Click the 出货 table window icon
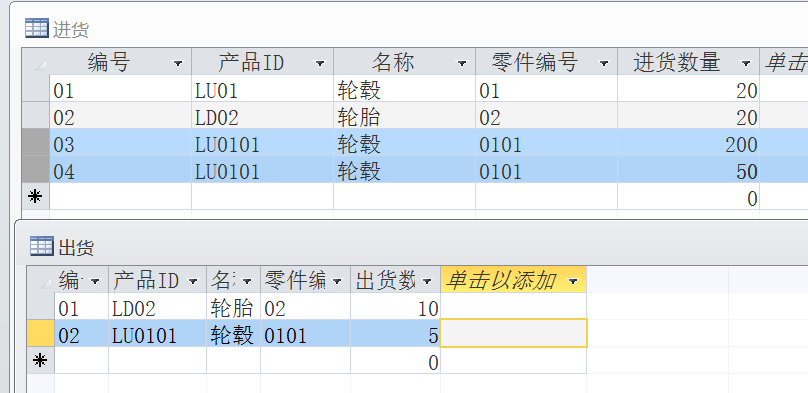 pyautogui.click(x=42, y=246)
